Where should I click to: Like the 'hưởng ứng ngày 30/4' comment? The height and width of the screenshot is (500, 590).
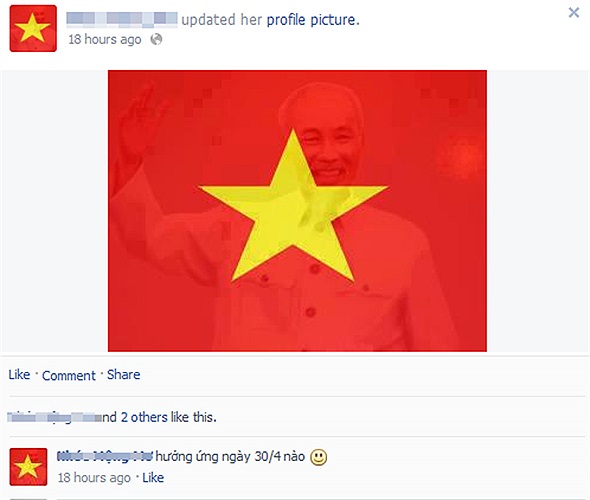pos(153,477)
